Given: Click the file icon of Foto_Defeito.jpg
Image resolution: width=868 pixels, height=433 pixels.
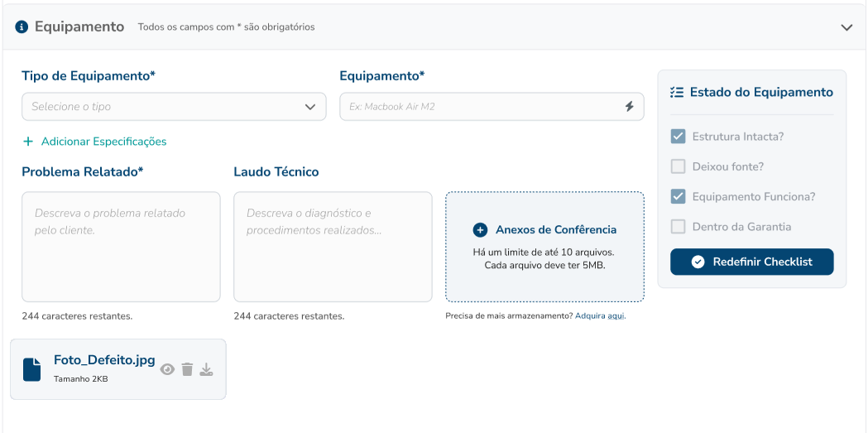Looking at the screenshot, I should [32, 369].
